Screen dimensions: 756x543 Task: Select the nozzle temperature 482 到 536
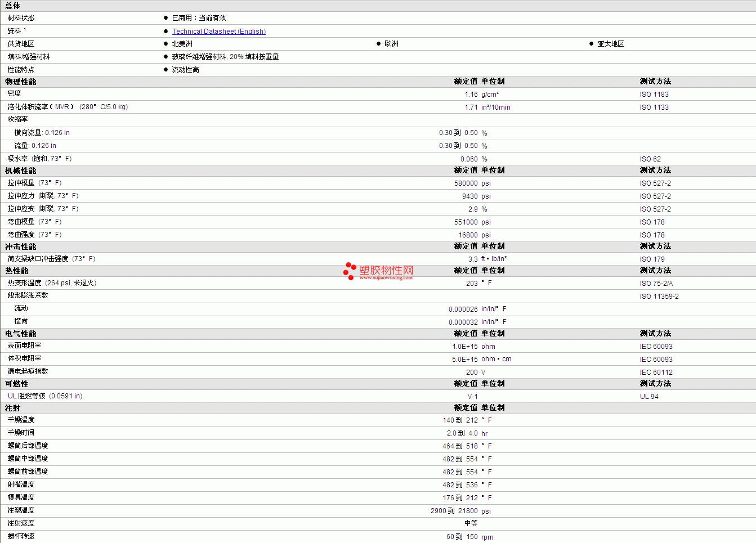pos(460,485)
